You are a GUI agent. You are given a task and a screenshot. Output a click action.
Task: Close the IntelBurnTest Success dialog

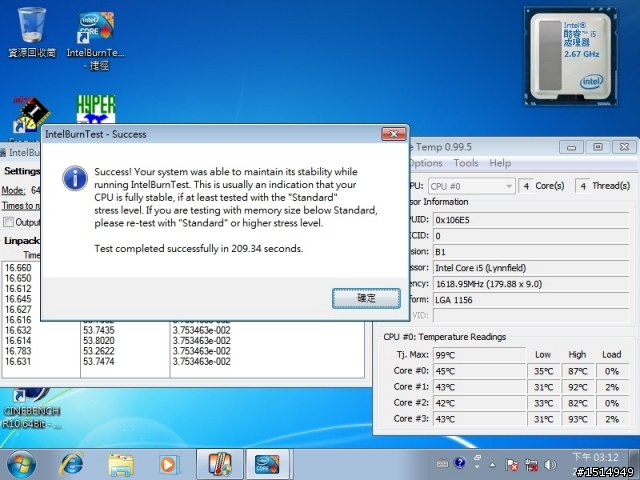(x=393, y=134)
